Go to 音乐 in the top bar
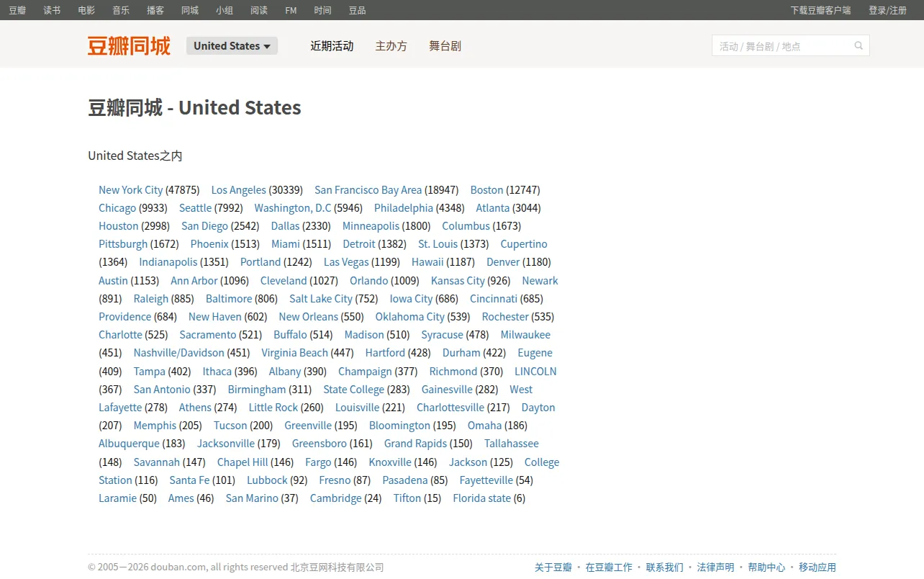924x579 pixels. tap(121, 10)
